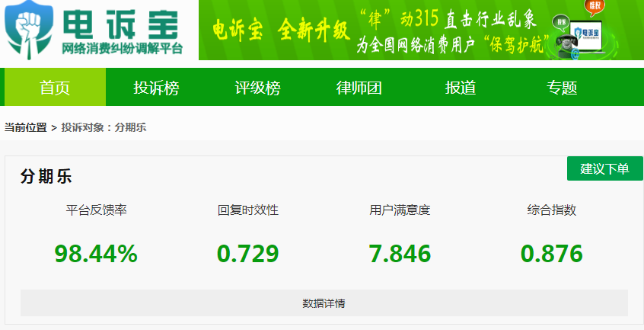644x330 pixels.
Task: Click the 综合指数 label
Action: [552, 210]
